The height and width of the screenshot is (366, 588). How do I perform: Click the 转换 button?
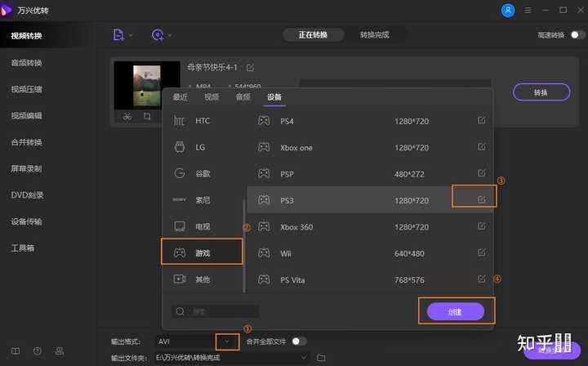click(x=541, y=92)
